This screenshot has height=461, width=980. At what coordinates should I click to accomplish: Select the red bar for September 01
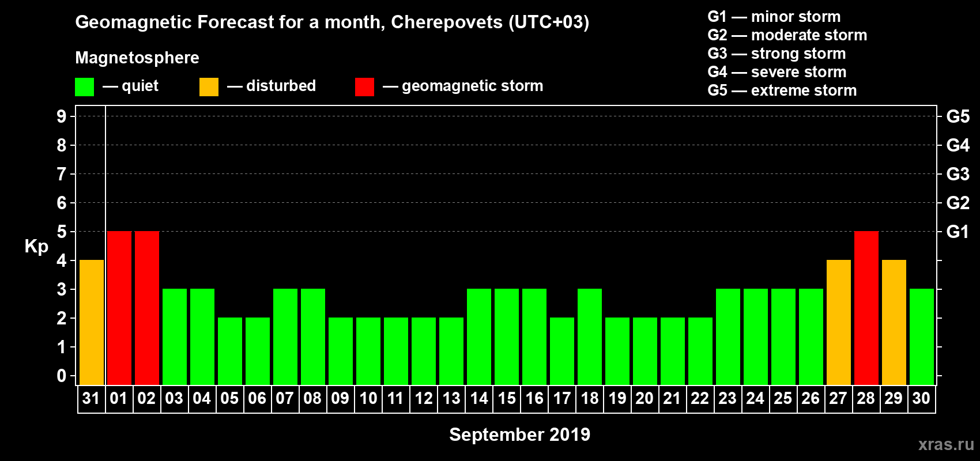coord(119,308)
